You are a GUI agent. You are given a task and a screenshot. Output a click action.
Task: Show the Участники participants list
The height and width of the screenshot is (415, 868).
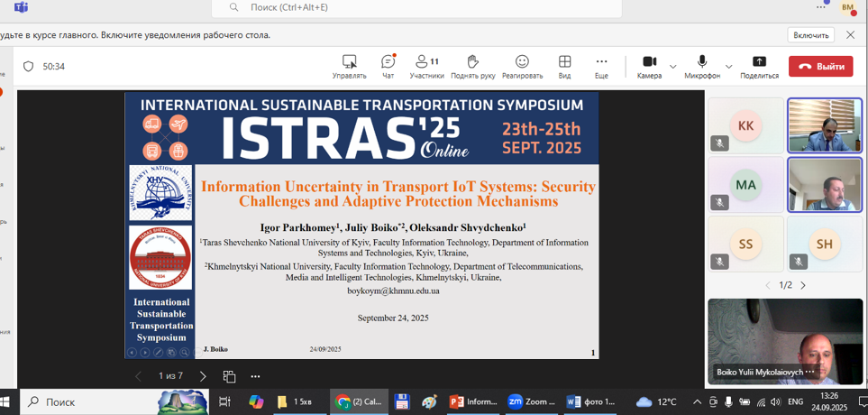[426, 66]
